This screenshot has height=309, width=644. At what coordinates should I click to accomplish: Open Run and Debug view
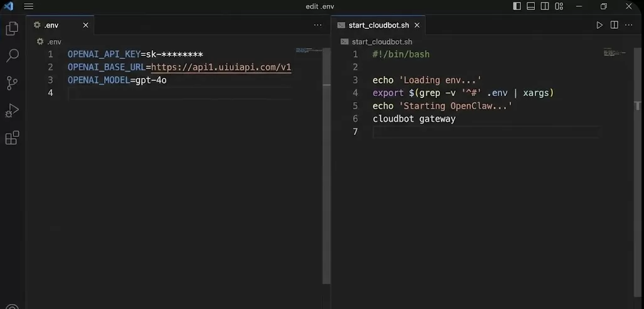12,110
